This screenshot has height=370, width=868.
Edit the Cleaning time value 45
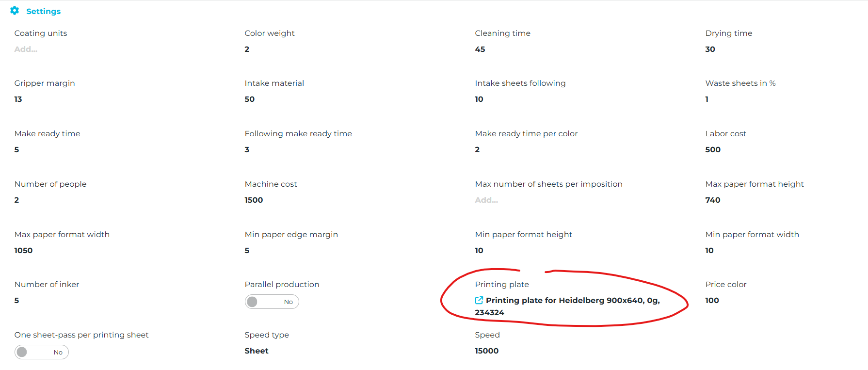(480, 49)
